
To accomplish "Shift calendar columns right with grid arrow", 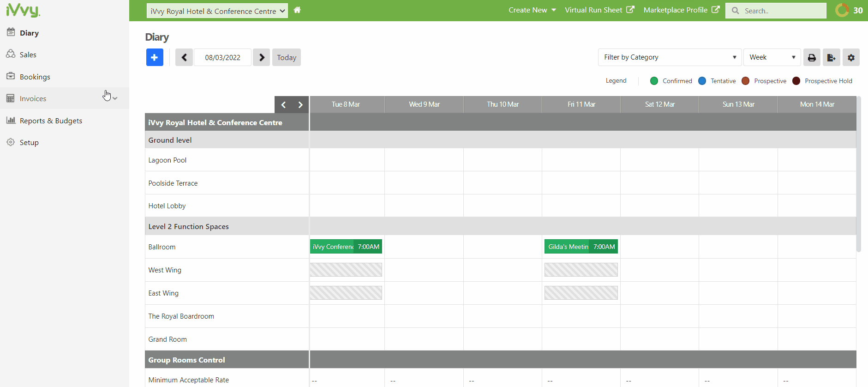I will click(x=300, y=105).
